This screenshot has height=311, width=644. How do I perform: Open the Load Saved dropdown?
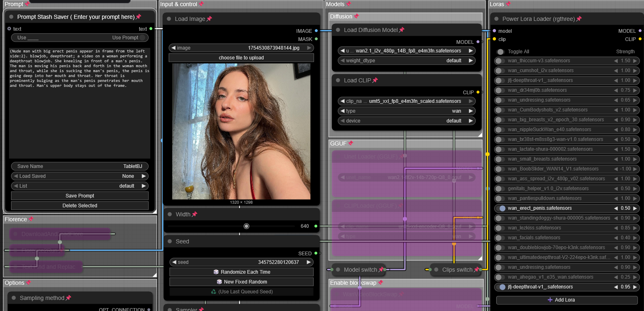(x=80, y=176)
